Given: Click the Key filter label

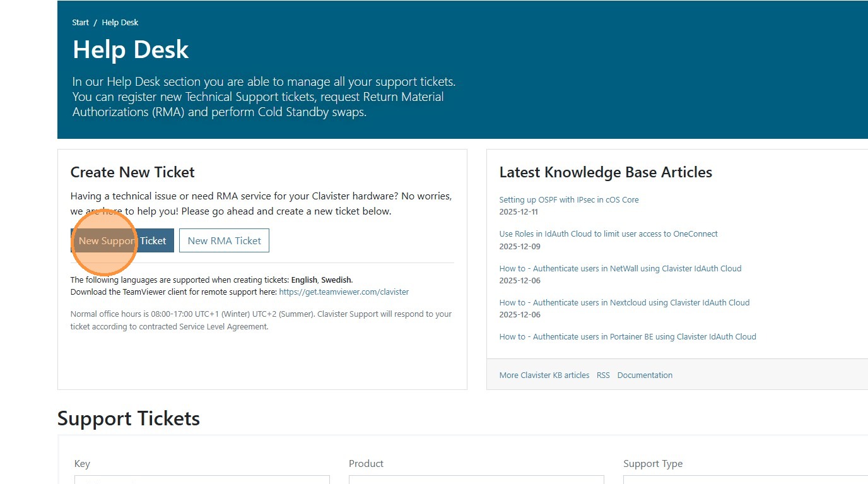Looking at the screenshot, I should point(82,464).
